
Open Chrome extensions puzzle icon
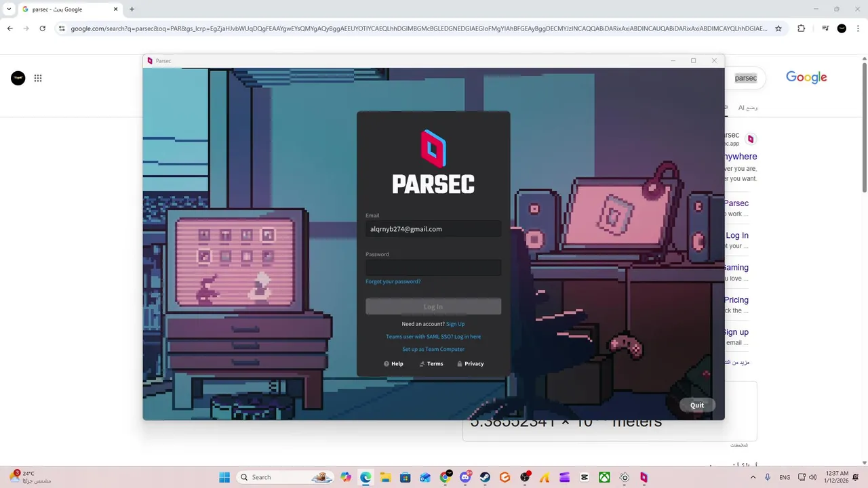[801, 28]
